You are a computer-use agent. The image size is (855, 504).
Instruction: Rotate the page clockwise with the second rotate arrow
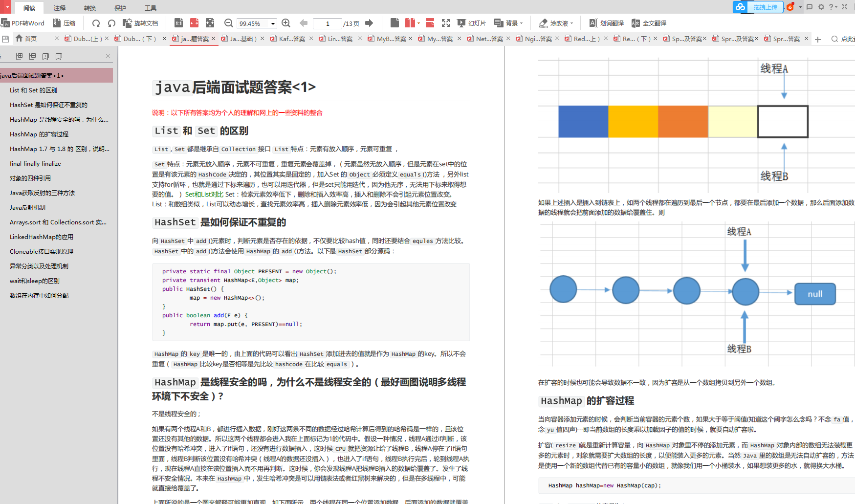coord(111,23)
